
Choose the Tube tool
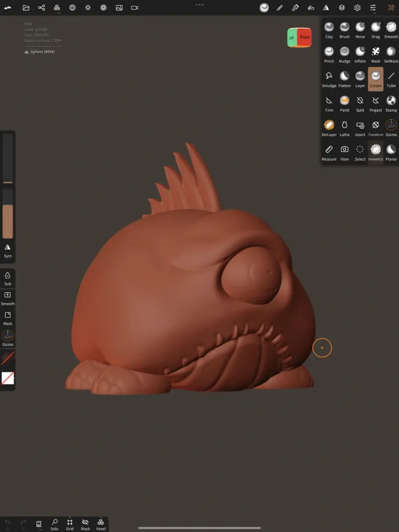(391, 78)
